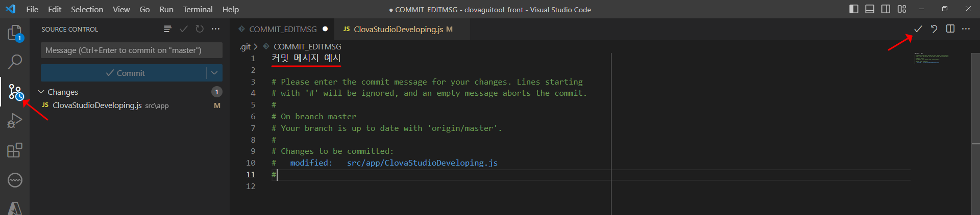The height and width of the screenshot is (215, 980).
Task: Click the commit message input field
Action: [x=131, y=50]
